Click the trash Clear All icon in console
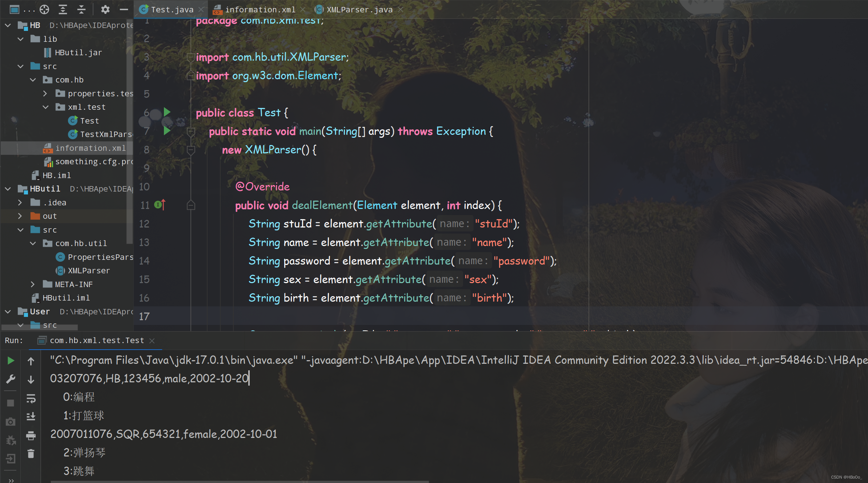The image size is (868, 483). (31, 454)
